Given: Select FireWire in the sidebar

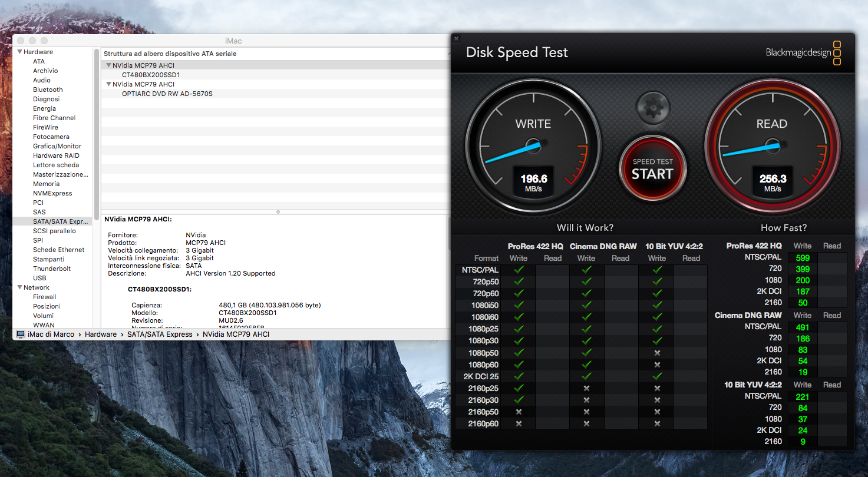Looking at the screenshot, I should pos(45,127).
